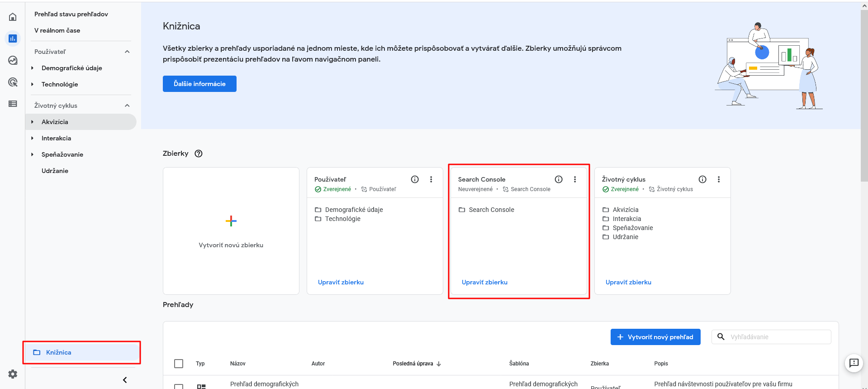Click Upraviť zbierku on Search Console card
Viewport: 868px width, 389px height.
point(484,282)
